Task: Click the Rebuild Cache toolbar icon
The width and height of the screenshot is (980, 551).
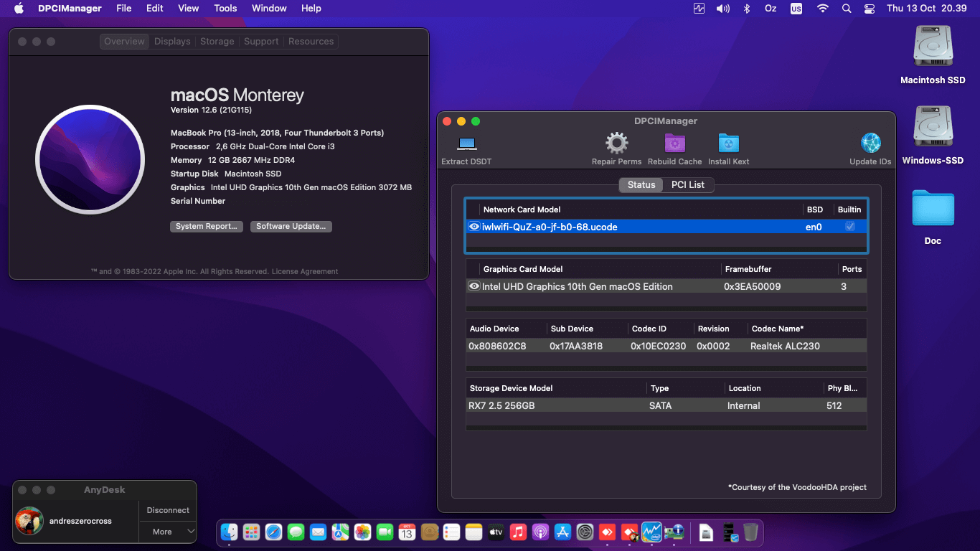Action: click(675, 143)
